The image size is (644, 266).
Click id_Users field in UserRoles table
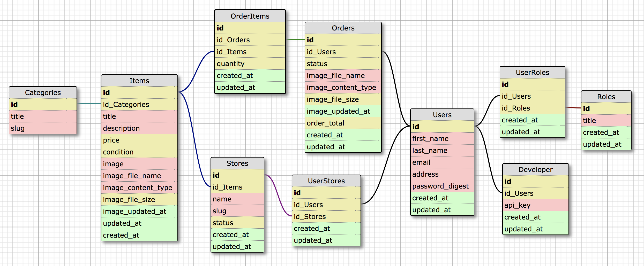(533, 96)
